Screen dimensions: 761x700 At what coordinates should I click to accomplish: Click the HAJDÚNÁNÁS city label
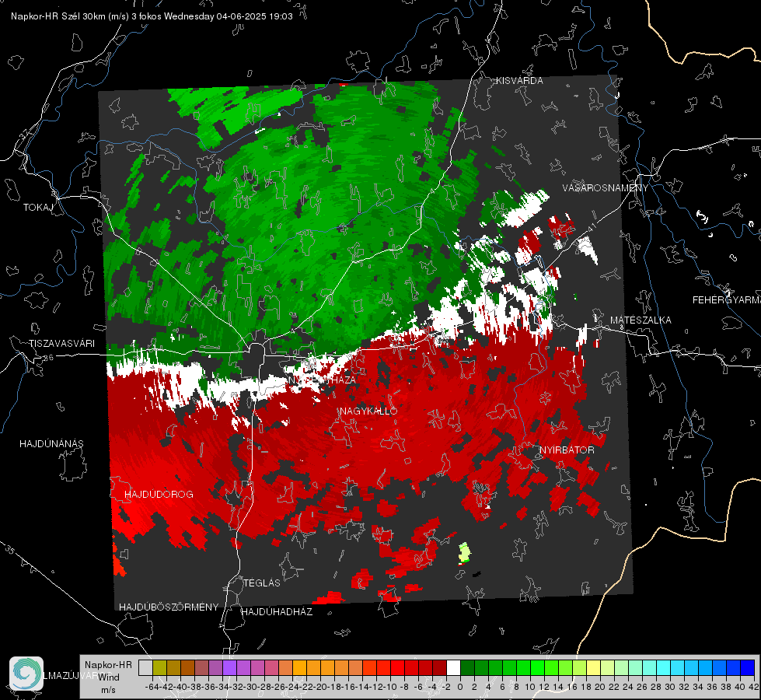(51, 443)
